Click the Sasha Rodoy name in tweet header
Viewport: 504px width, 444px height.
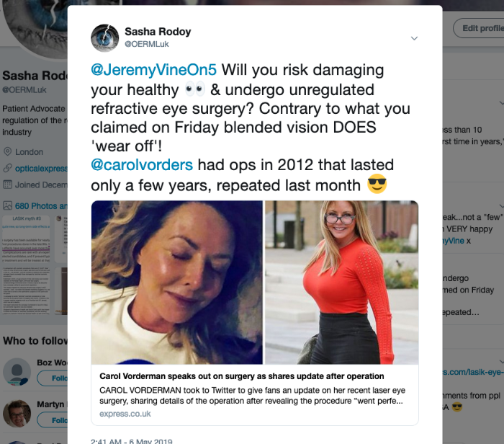[158, 32]
